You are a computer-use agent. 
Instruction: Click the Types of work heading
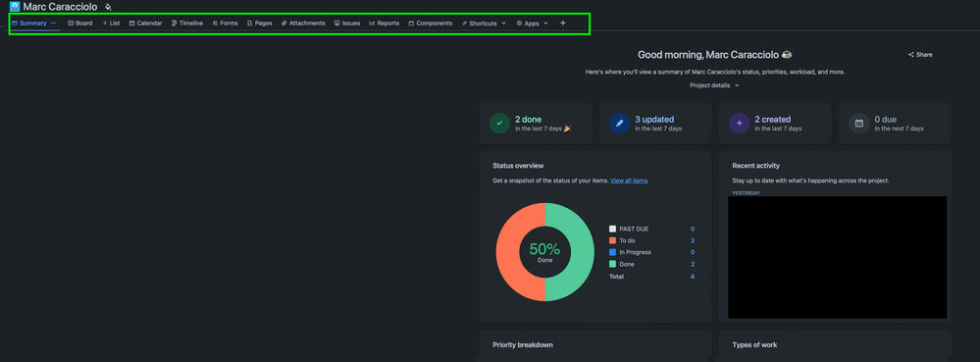(x=754, y=344)
